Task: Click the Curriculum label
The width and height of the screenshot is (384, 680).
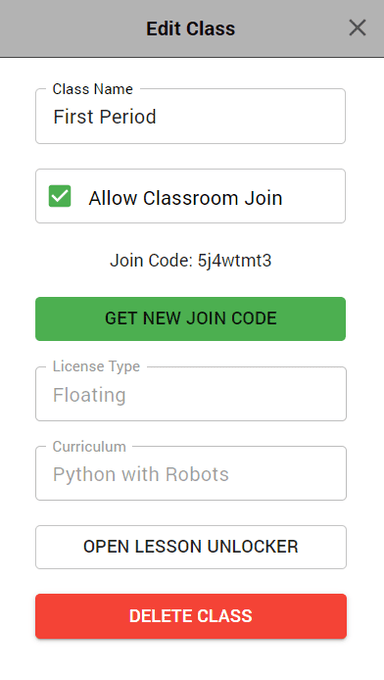Action: (89, 446)
